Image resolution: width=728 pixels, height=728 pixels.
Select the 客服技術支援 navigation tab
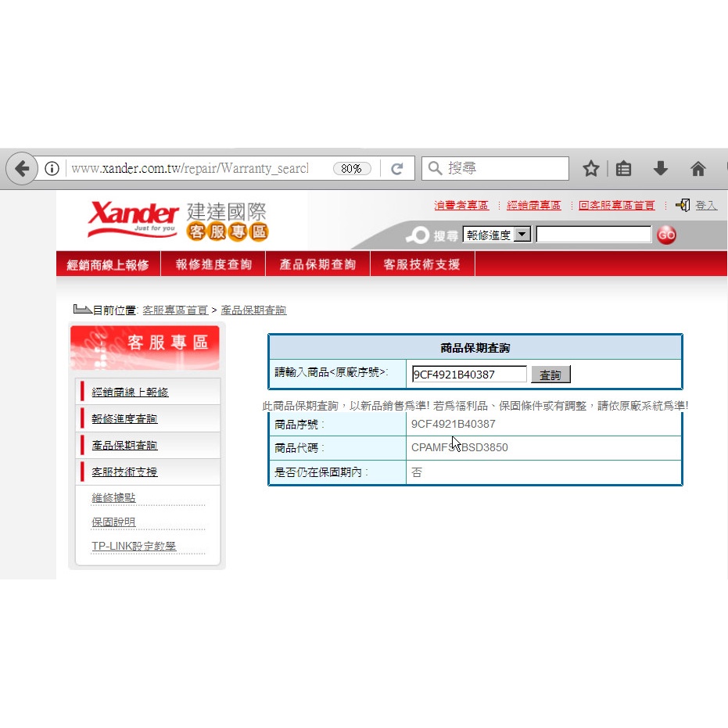click(x=421, y=264)
